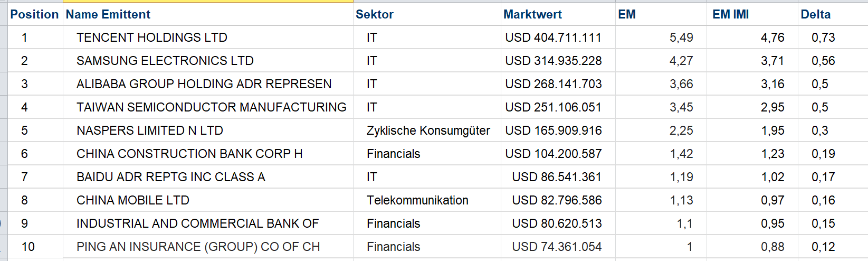868x261 pixels.
Task: Select the Marktwert header cell
Action: tap(532, 14)
